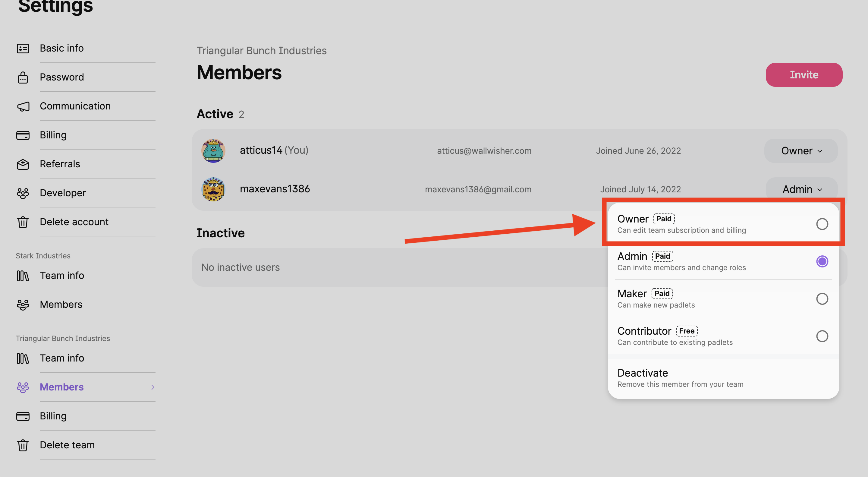Open Delete team page
The height and width of the screenshot is (477, 868).
tap(67, 445)
